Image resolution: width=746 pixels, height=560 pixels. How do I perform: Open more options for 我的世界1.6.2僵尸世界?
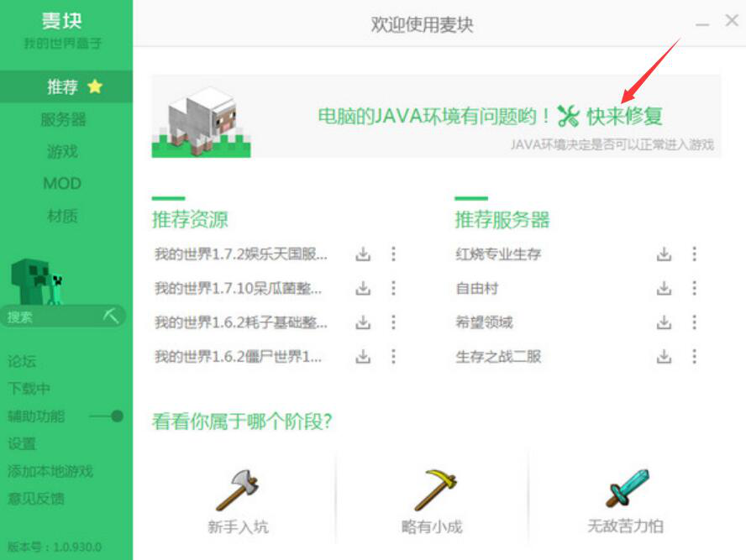coord(393,357)
